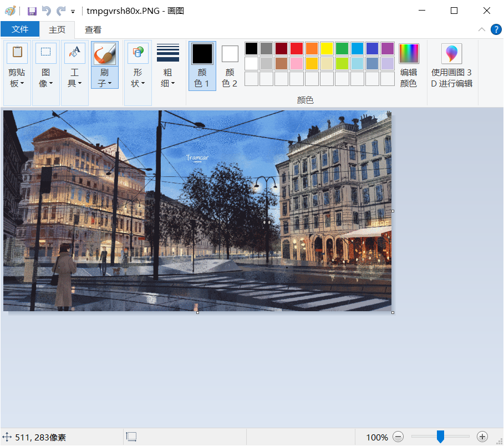Pick the light yellow color swatch
Viewport: 504px width, 446px height.
pos(327,64)
